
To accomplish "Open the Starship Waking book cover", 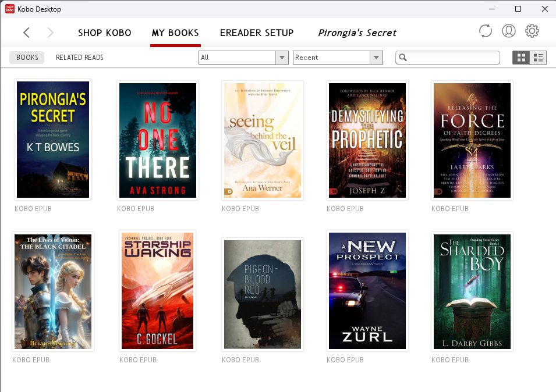I will coord(157,291).
